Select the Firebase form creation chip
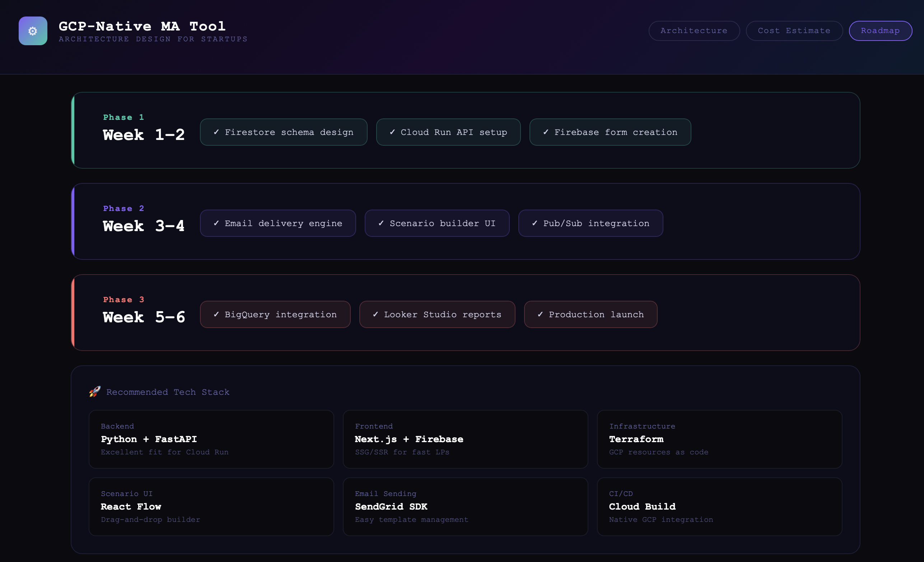The height and width of the screenshot is (562, 924). (610, 132)
